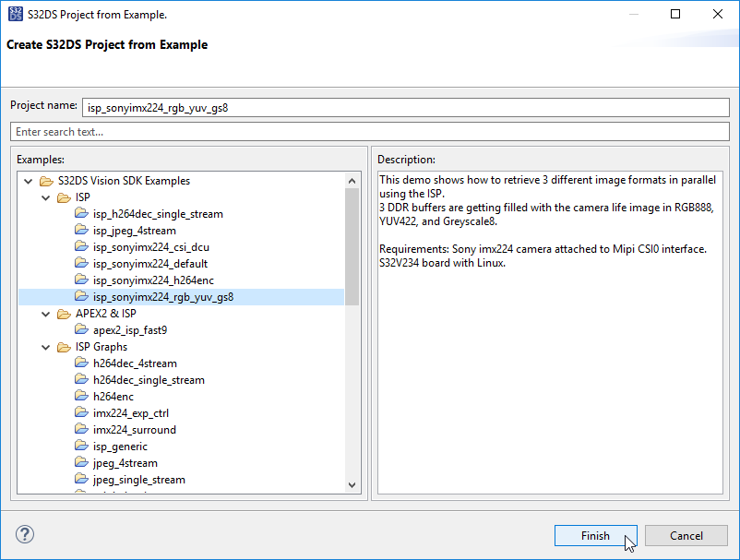740x560 pixels.
Task: Select the apex2_isp_fast9 example
Action: tap(130, 330)
